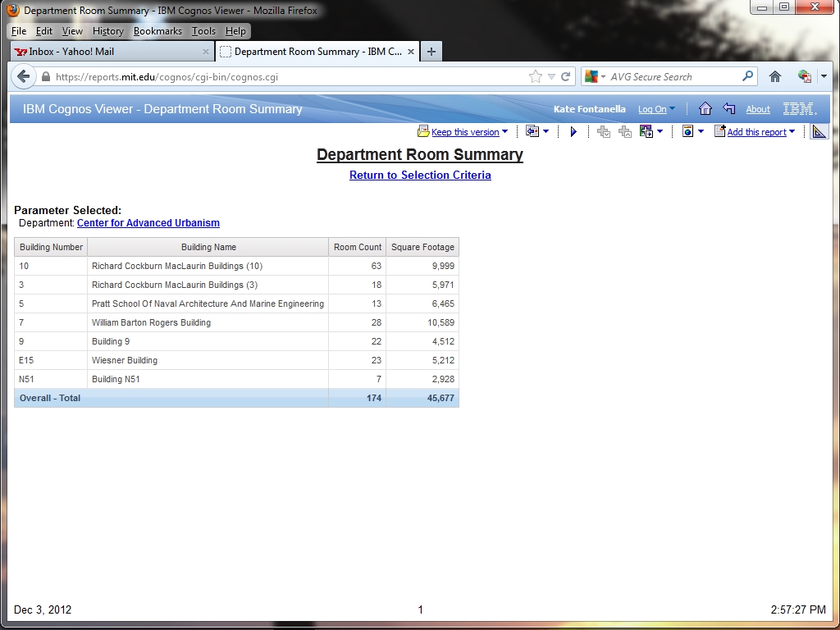This screenshot has height=630, width=840.
Task: Bookmark this page with star icon
Action: click(x=536, y=76)
